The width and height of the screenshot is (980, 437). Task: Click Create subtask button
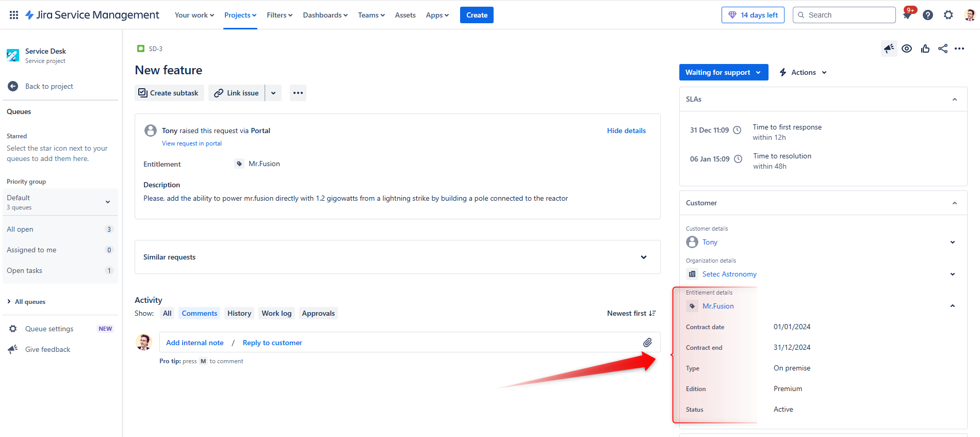169,93
